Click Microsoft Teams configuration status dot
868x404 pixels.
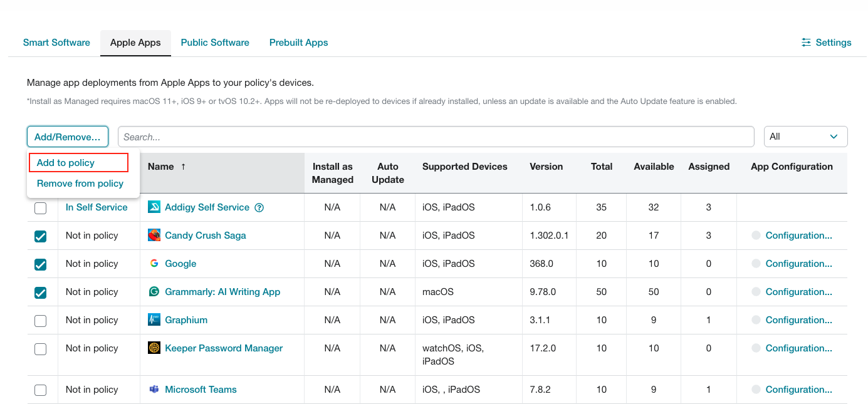pyautogui.click(x=756, y=390)
